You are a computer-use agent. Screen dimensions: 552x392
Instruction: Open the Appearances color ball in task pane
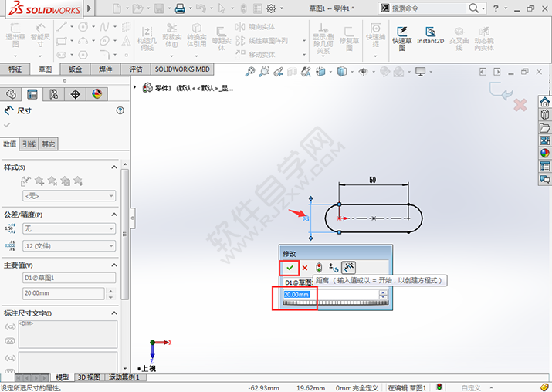pos(545,153)
